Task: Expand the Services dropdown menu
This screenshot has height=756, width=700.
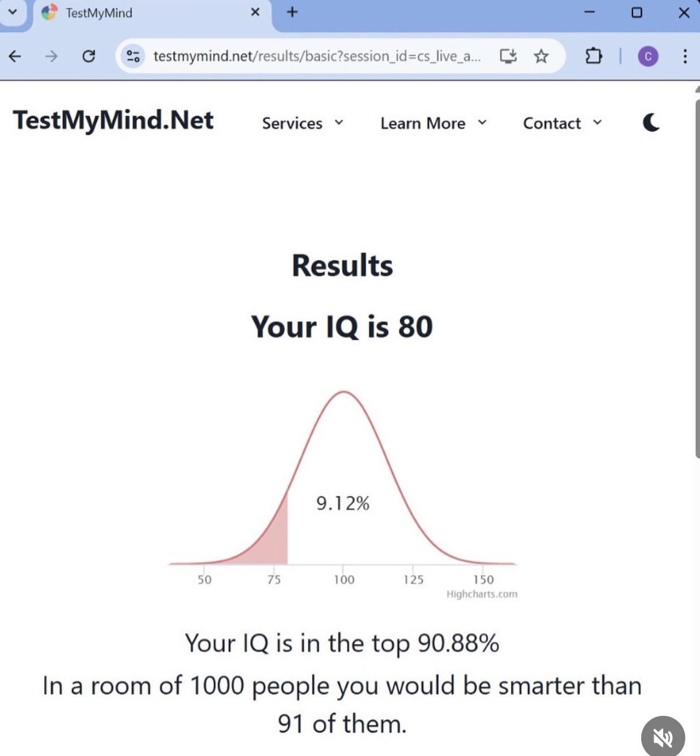Action: [x=302, y=123]
